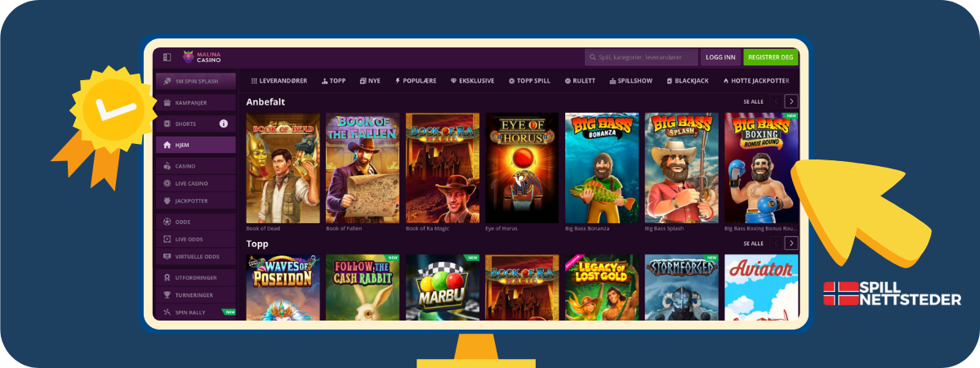Switch to the Blackjack category tab
The width and height of the screenshot is (980, 368).
click(688, 81)
